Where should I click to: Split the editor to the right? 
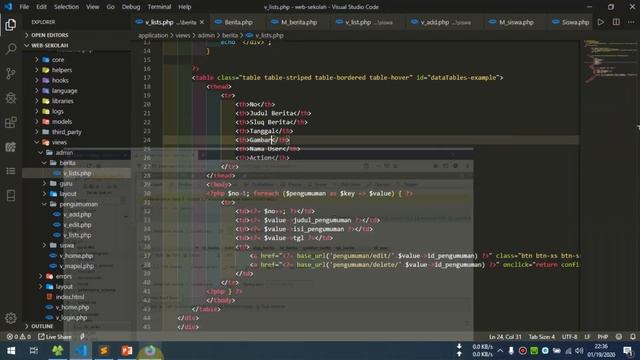coord(616,22)
